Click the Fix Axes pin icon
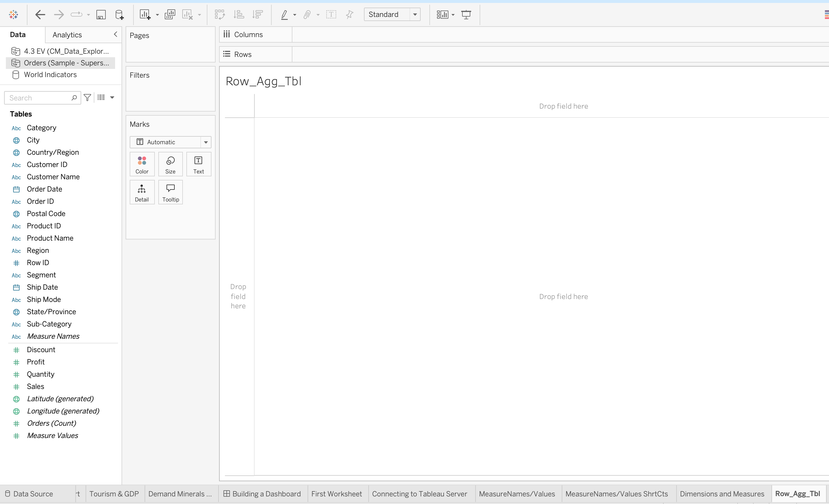The width and height of the screenshot is (829, 504). point(350,15)
